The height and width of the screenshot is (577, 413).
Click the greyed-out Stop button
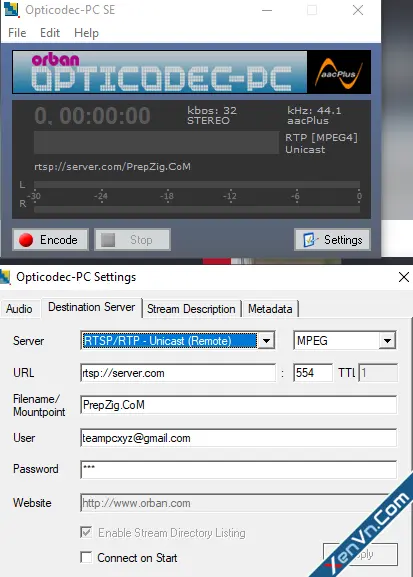(x=133, y=240)
